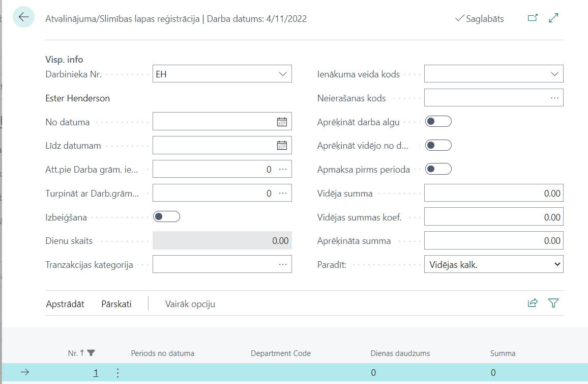Open the Ienākuma veida kods dropdown
This screenshot has height=384, width=588.
coord(554,74)
